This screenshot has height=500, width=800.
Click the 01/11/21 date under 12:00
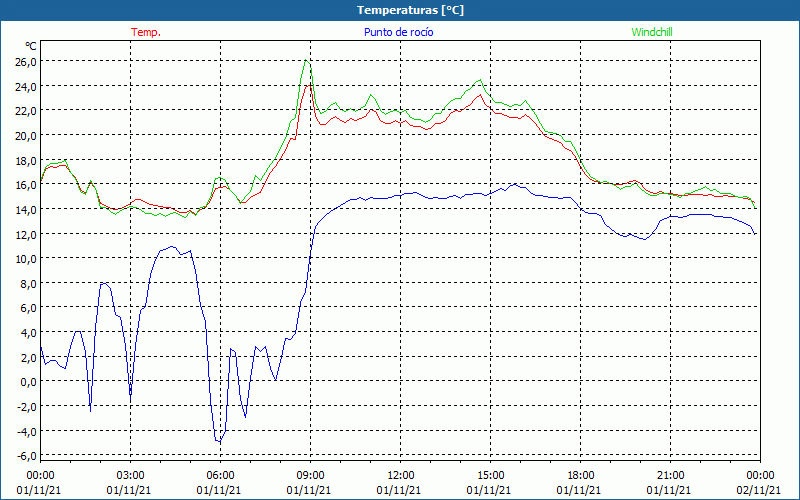(x=398, y=490)
